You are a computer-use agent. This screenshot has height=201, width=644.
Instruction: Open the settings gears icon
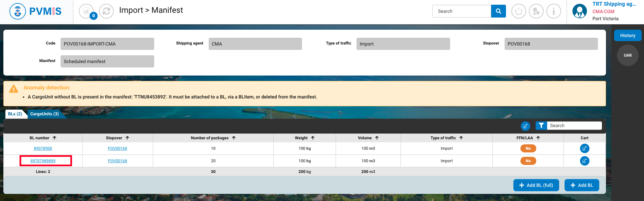point(536,11)
